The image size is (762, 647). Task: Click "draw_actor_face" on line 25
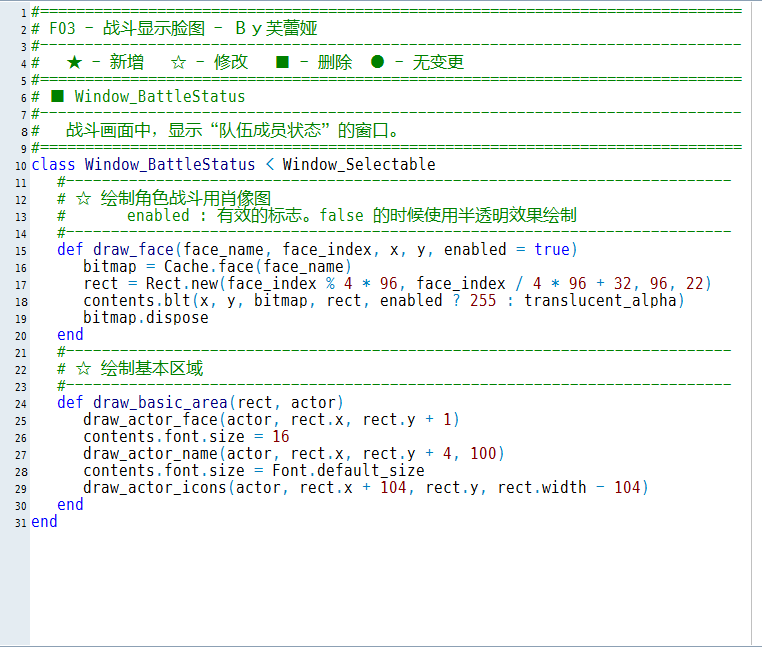[151, 420]
